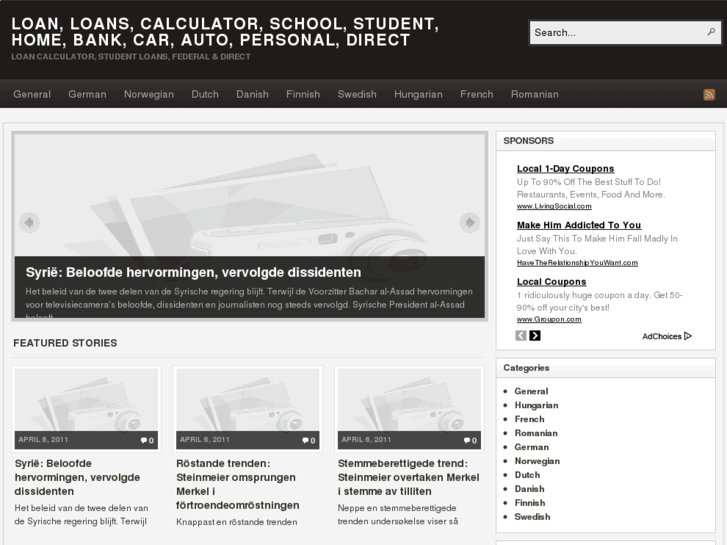Image resolution: width=727 pixels, height=545 pixels.
Task: Select Norwegian in Categories list
Action: (537, 461)
